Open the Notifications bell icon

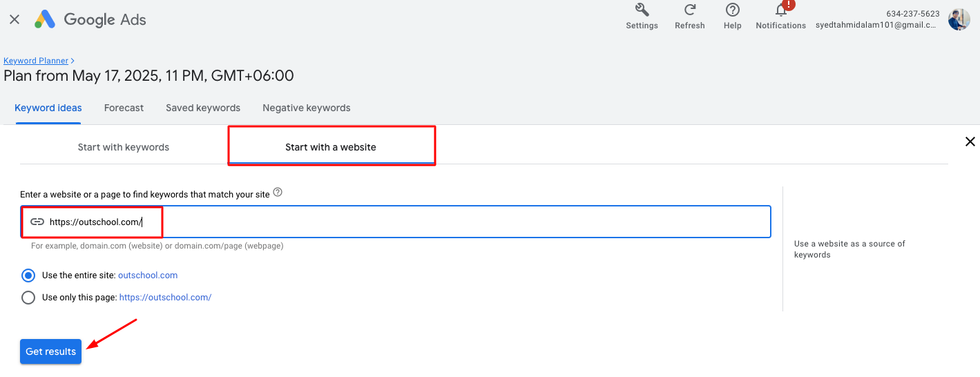[781, 10]
